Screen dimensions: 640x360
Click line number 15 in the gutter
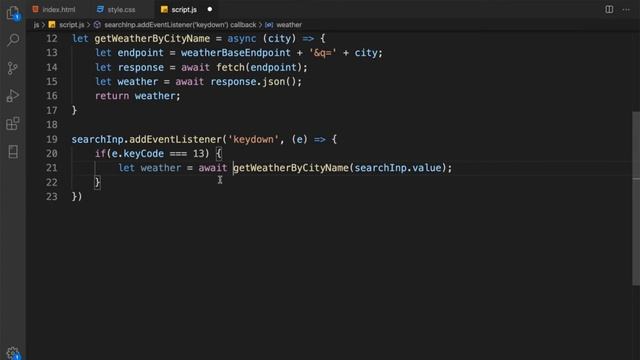click(x=52, y=82)
